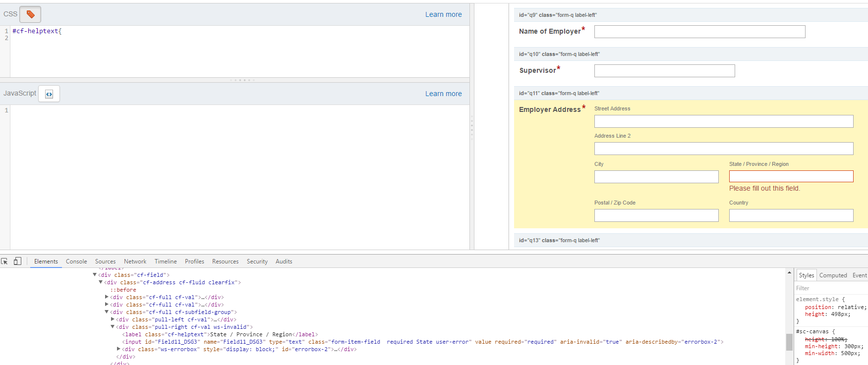Click the #cf-helptext CSS line
Image resolution: width=868 pixels, height=365 pixels.
tap(37, 31)
